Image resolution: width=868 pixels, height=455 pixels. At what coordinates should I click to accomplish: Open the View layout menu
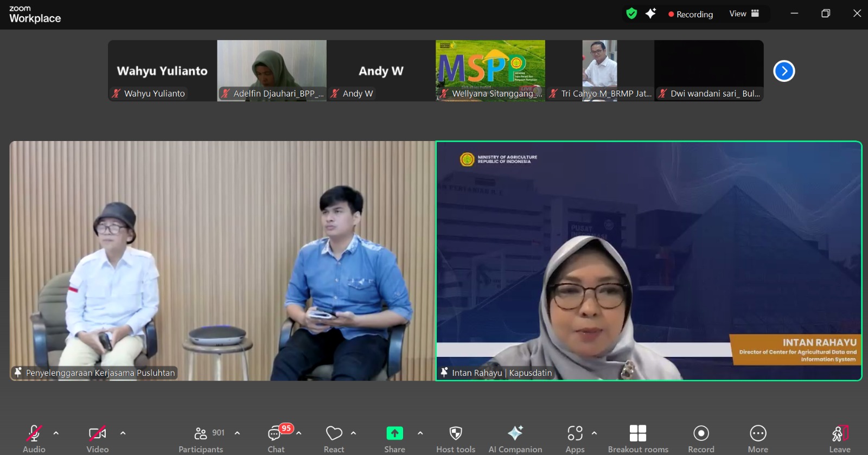point(744,14)
